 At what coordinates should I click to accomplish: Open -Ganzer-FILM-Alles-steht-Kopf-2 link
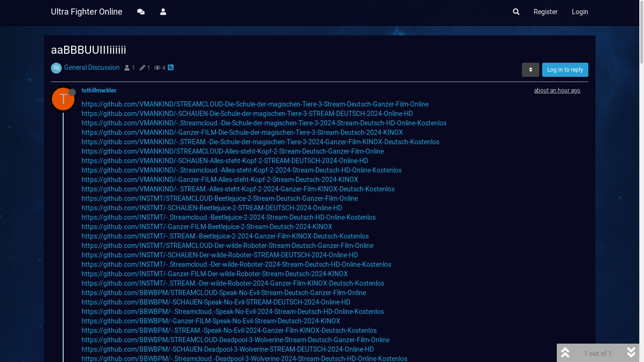(220, 180)
